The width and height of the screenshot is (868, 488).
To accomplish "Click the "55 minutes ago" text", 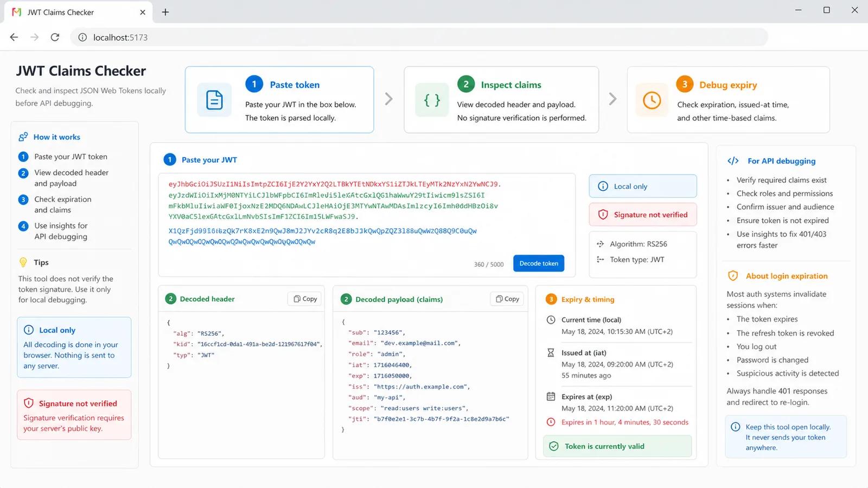I will 586,375.
